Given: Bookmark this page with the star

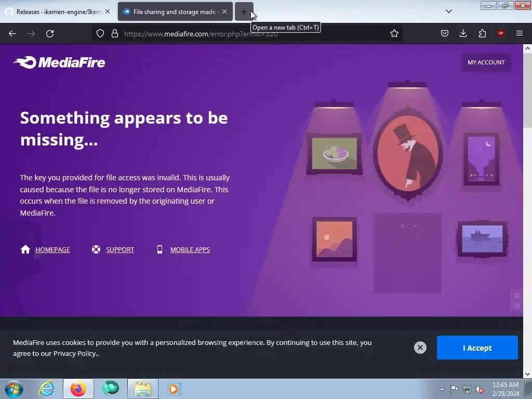Looking at the screenshot, I should [394, 33].
